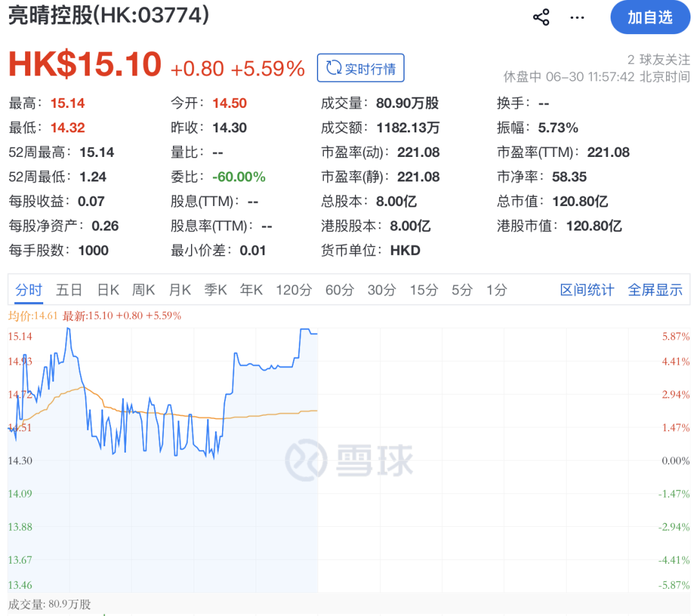Click the 成交量: 80.9万股 label below chart

pyautogui.click(x=49, y=604)
